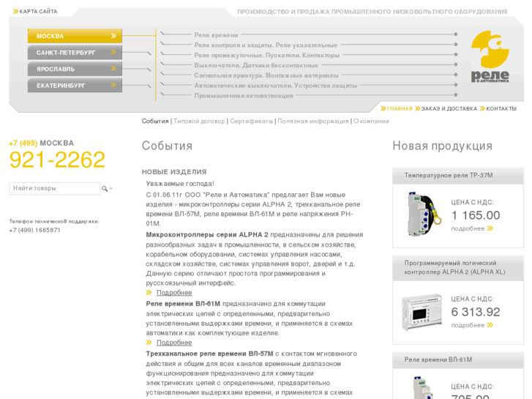Open Программируемый логический контроллер ALPHA 2 title
Viewport: 532px width, 399px height.
pyautogui.click(x=454, y=267)
